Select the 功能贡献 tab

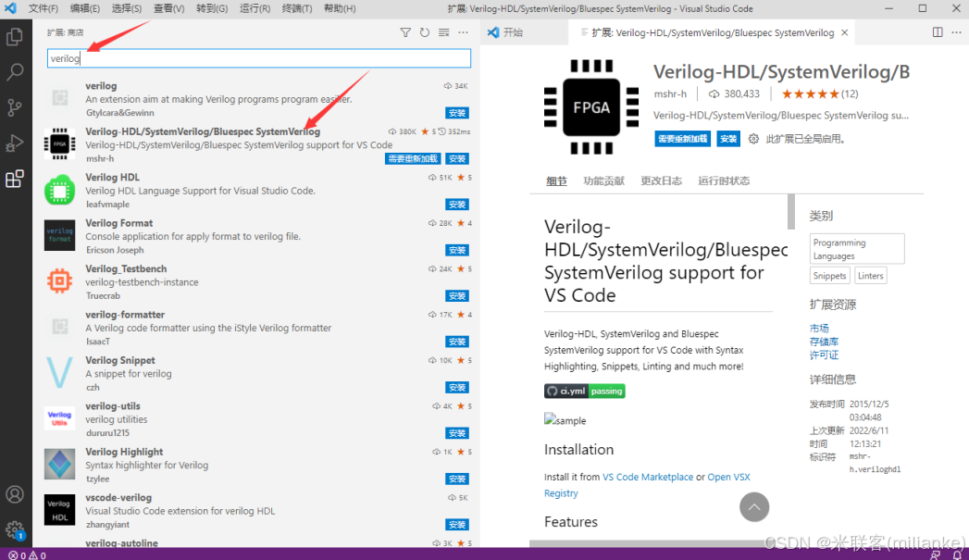pos(603,181)
